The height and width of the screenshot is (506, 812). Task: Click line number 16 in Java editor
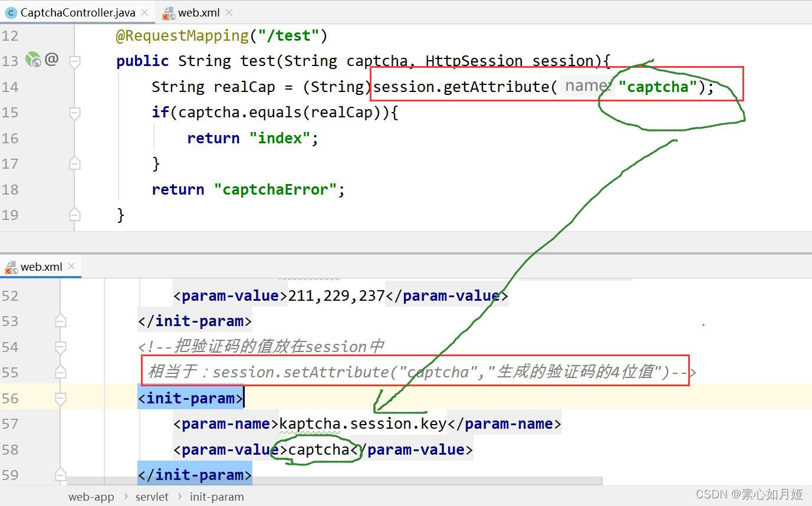click(10, 139)
